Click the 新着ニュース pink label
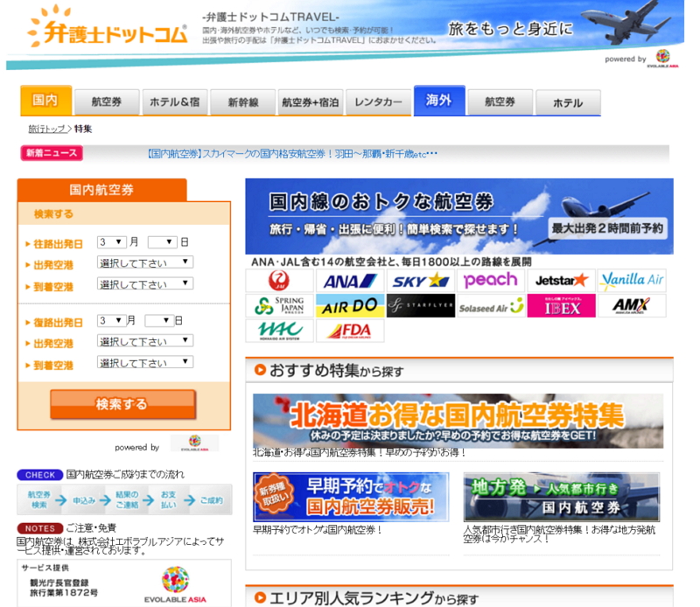This screenshot has width=700, height=607. pyautogui.click(x=52, y=153)
